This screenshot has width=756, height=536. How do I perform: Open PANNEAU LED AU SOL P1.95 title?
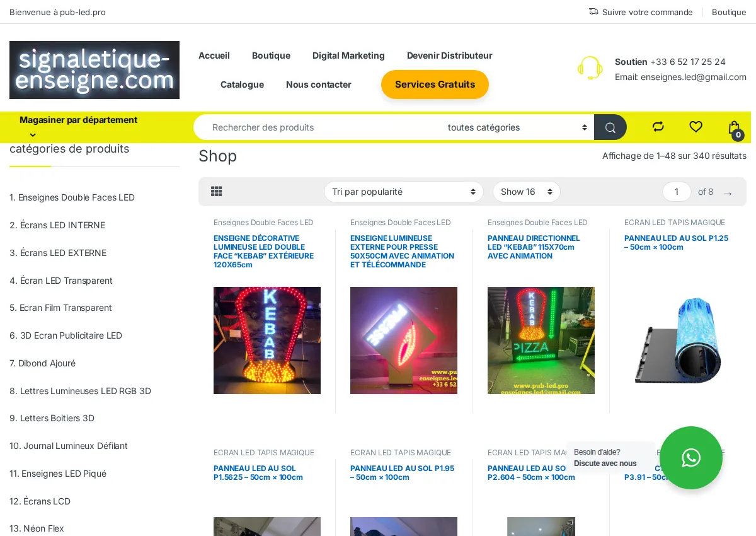tap(402, 473)
